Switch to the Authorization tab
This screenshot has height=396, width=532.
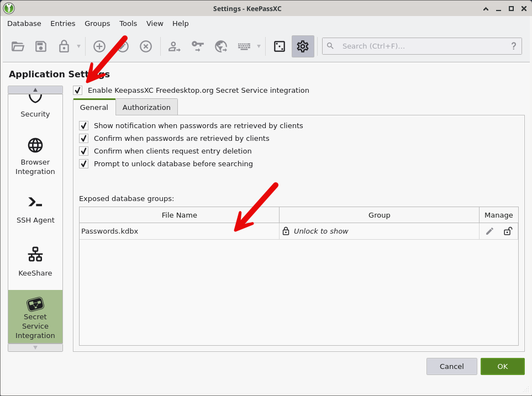click(146, 107)
